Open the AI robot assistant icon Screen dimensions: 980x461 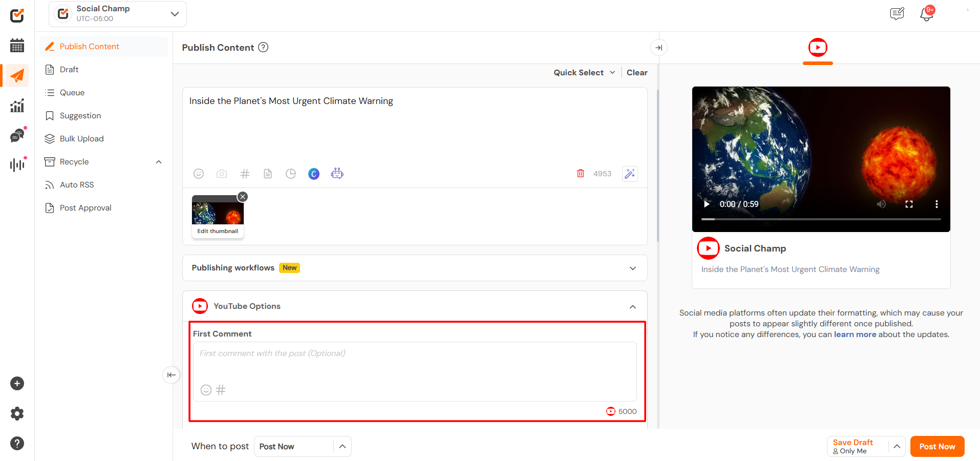337,174
